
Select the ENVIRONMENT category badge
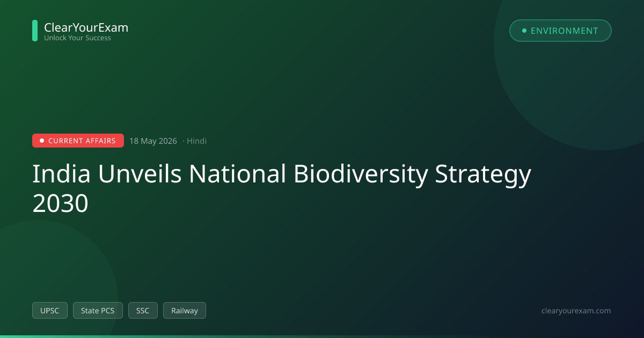(x=560, y=31)
